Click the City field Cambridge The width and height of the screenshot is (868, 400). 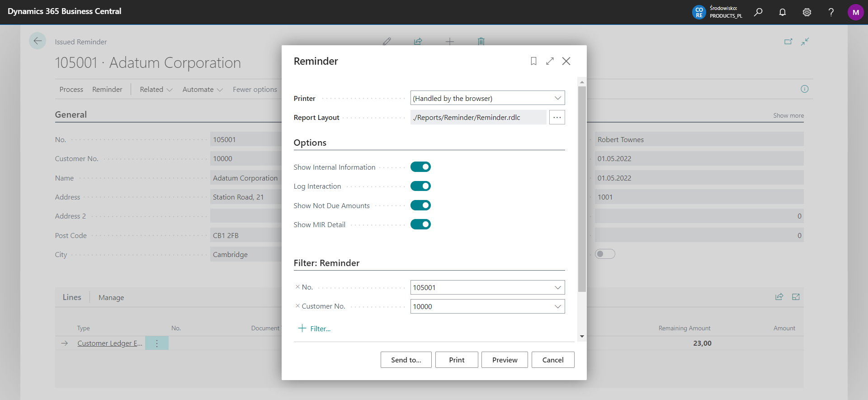246,254
